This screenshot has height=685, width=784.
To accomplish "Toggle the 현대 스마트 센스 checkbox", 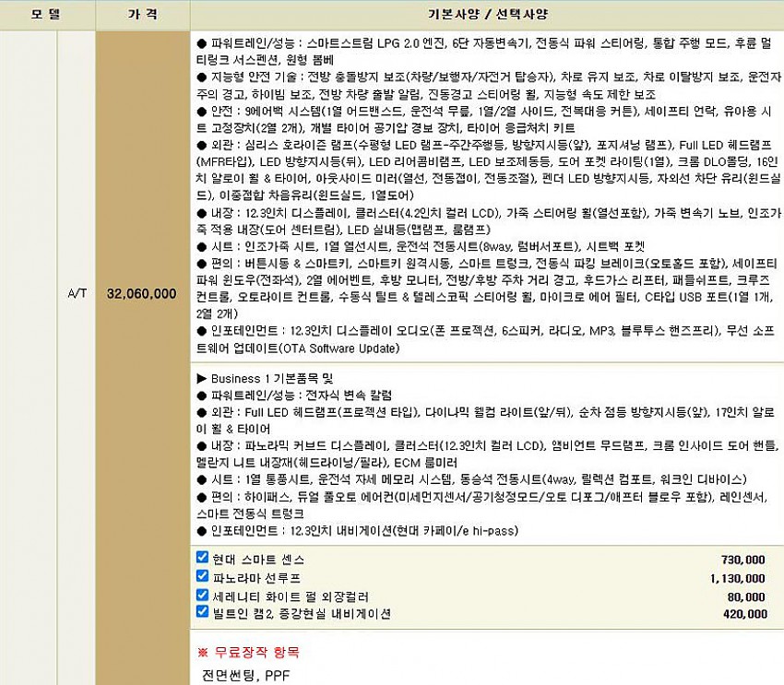I will [203, 558].
